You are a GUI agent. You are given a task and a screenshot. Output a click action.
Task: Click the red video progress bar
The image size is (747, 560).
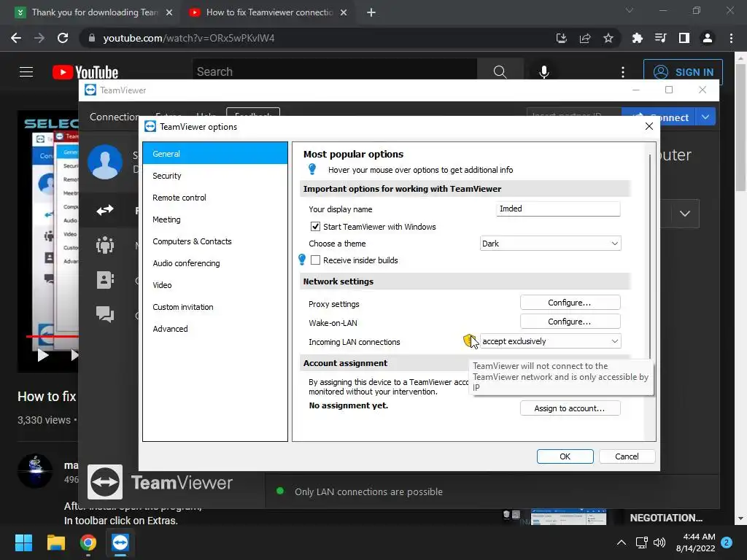pyautogui.click(x=53, y=337)
